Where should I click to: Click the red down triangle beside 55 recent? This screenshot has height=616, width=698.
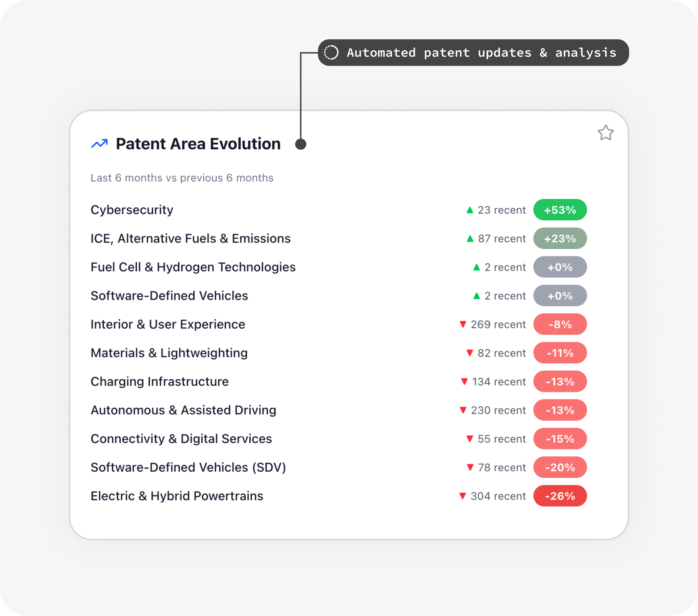[x=470, y=439]
